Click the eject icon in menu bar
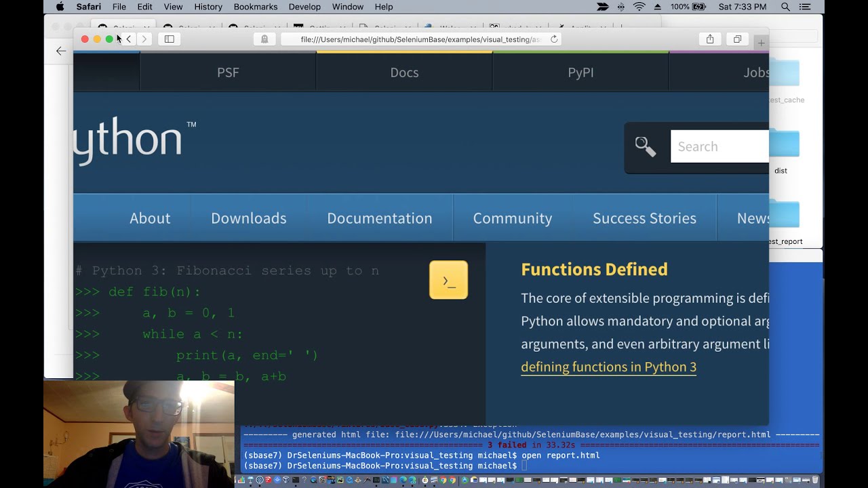 coord(656,7)
